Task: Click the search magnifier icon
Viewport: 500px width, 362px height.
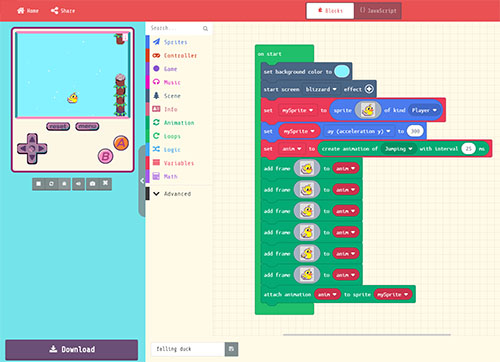Action: pyautogui.click(x=205, y=29)
